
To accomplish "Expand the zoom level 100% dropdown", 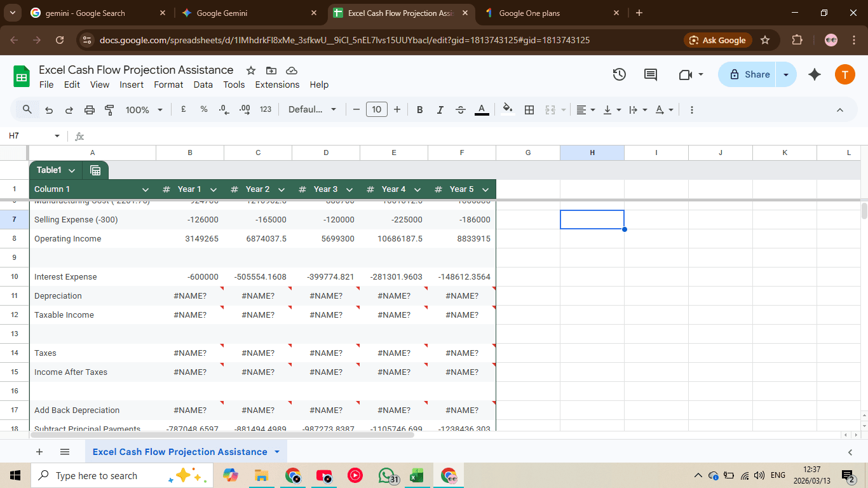I will [x=144, y=110].
